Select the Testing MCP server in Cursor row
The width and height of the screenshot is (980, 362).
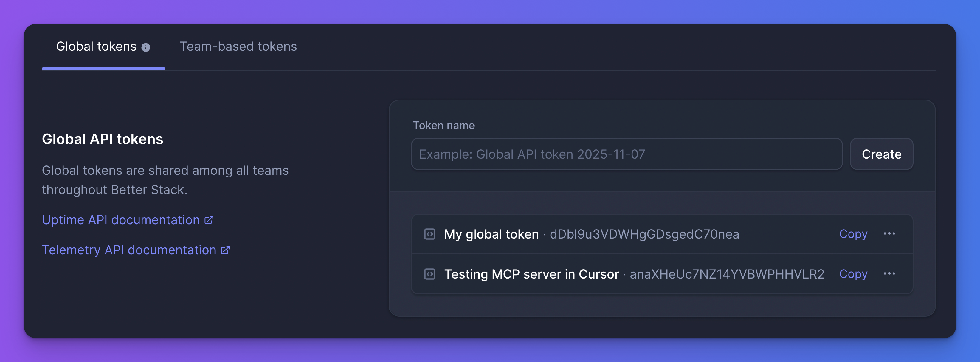[647, 274]
